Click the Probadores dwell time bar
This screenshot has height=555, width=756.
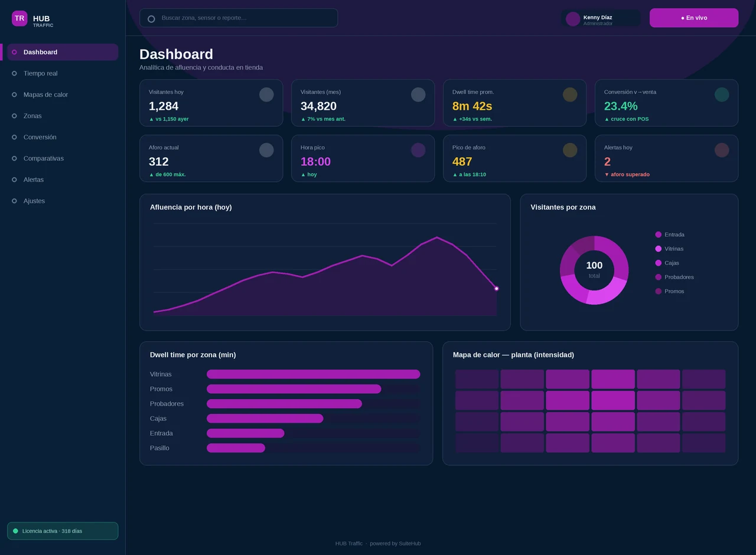(x=284, y=404)
